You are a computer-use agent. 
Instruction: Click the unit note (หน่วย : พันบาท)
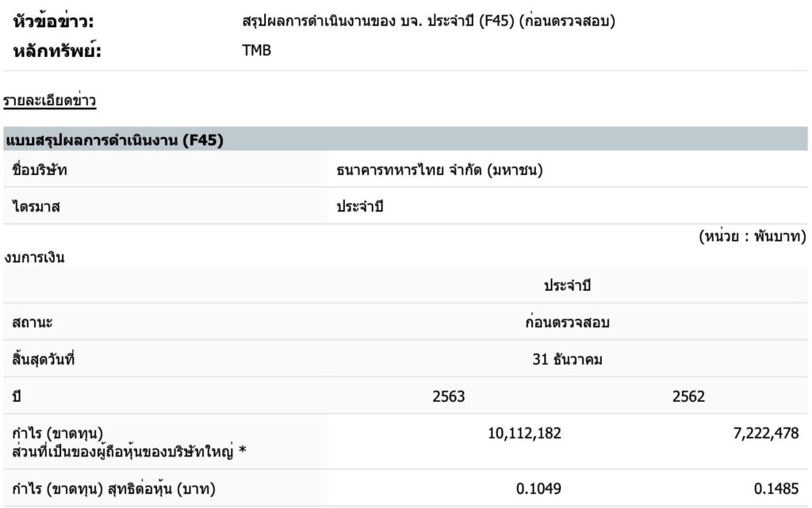pyautogui.click(x=753, y=236)
